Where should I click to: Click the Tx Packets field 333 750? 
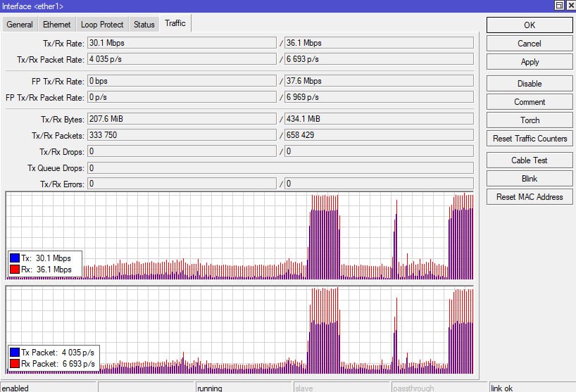[182, 135]
